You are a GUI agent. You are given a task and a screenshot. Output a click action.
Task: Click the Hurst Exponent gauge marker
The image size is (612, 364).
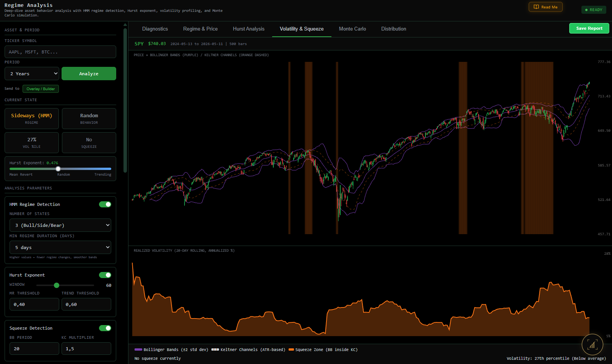[x=58, y=169]
